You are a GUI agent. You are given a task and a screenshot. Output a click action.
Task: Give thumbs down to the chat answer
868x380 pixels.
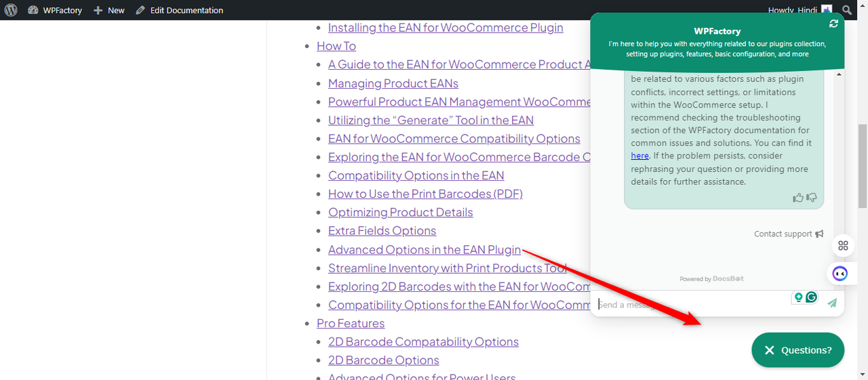(x=812, y=198)
